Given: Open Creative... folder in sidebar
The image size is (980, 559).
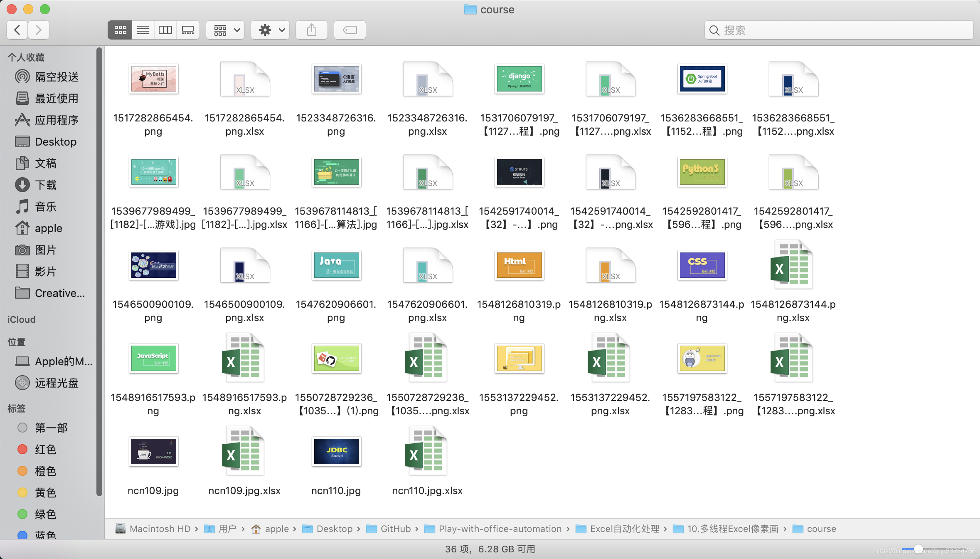Looking at the screenshot, I should (x=50, y=293).
